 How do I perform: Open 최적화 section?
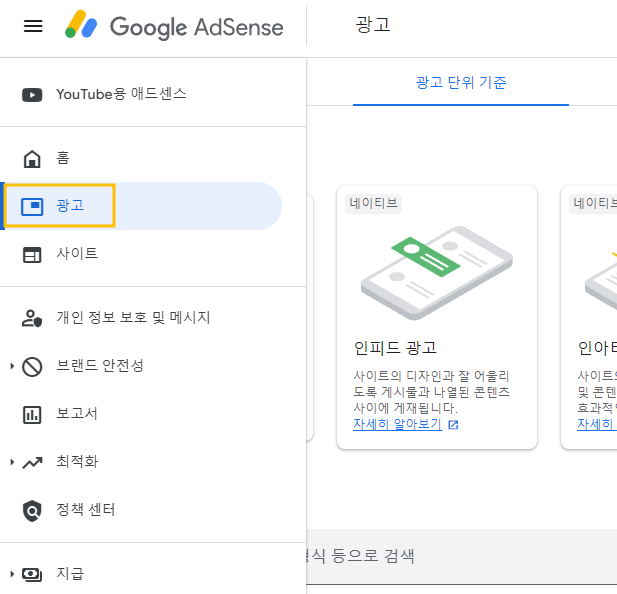(x=77, y=461)
